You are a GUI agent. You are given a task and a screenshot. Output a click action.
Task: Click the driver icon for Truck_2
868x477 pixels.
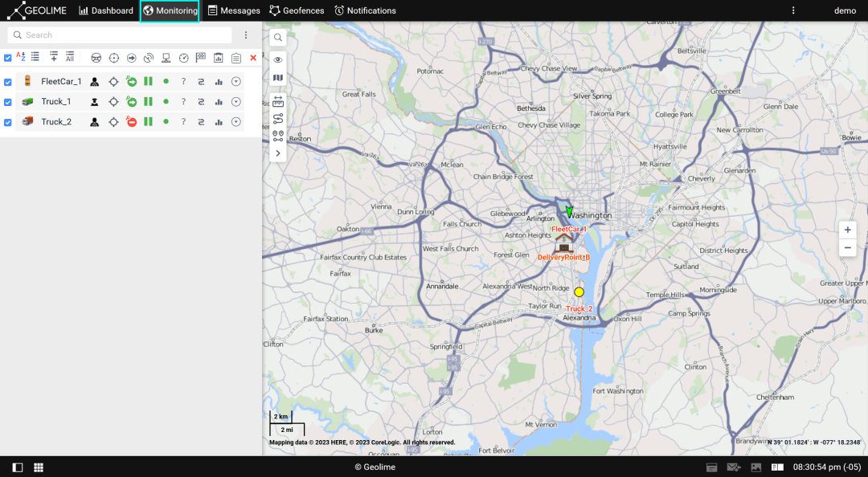pos(95,122)
